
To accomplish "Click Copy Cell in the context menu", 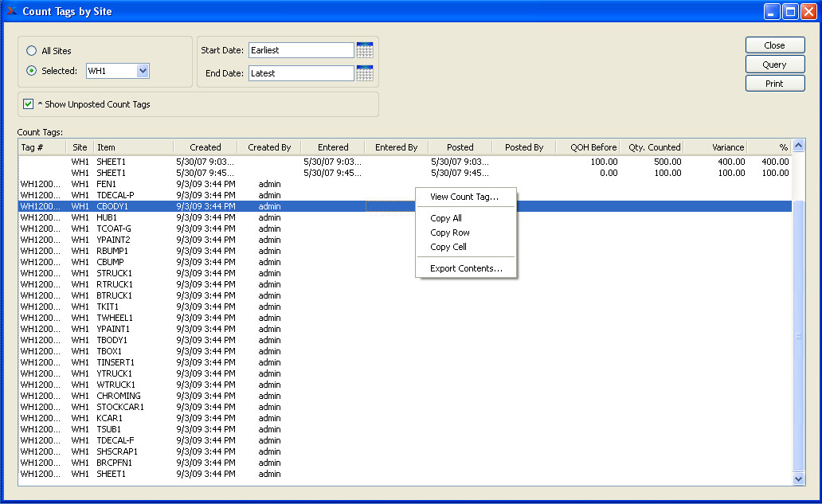I will point(448,247).
